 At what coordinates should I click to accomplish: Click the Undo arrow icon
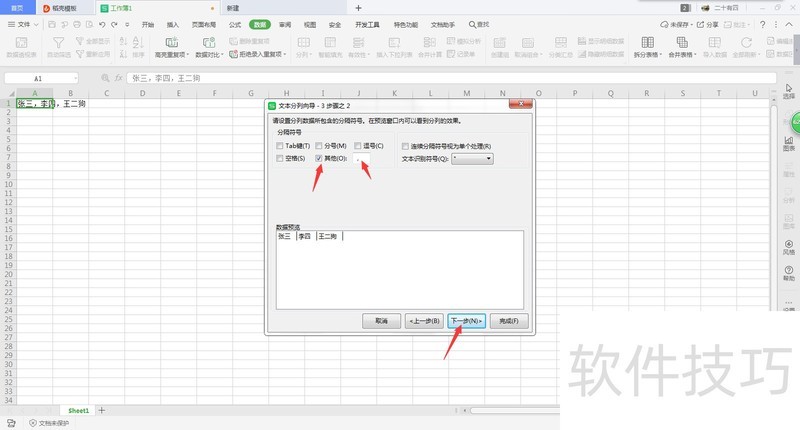point(102,24)
